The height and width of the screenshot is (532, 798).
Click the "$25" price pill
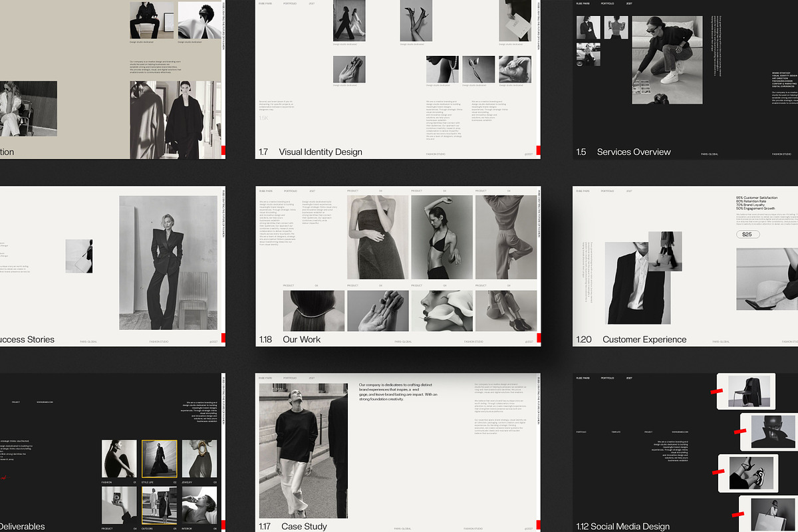(747, 234)
